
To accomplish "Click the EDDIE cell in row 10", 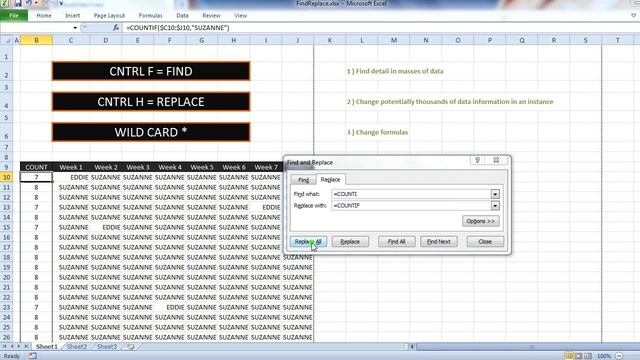I will [x=71, y=177].
